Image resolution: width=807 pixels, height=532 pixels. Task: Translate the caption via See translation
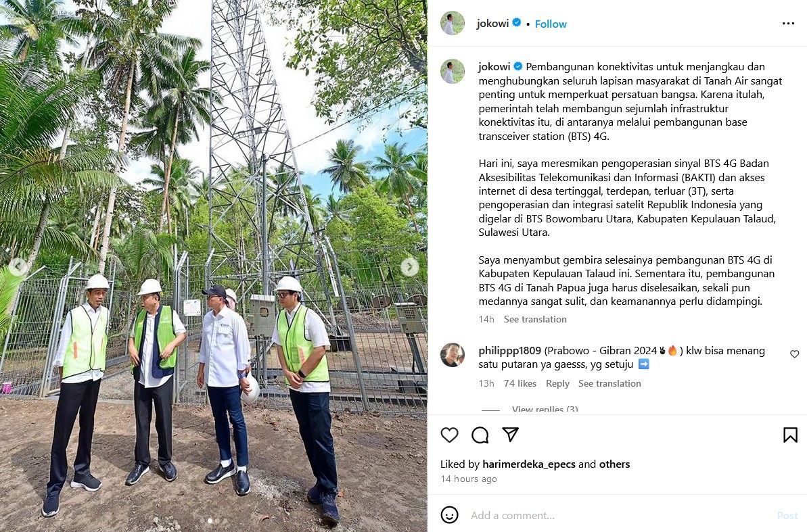(535, 319)
